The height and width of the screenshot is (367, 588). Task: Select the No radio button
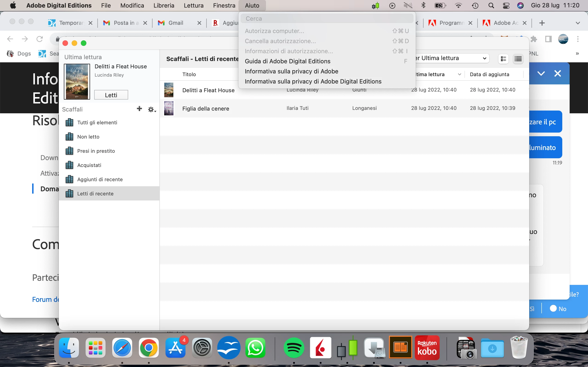pyautogui.click(x=553, y=308)
